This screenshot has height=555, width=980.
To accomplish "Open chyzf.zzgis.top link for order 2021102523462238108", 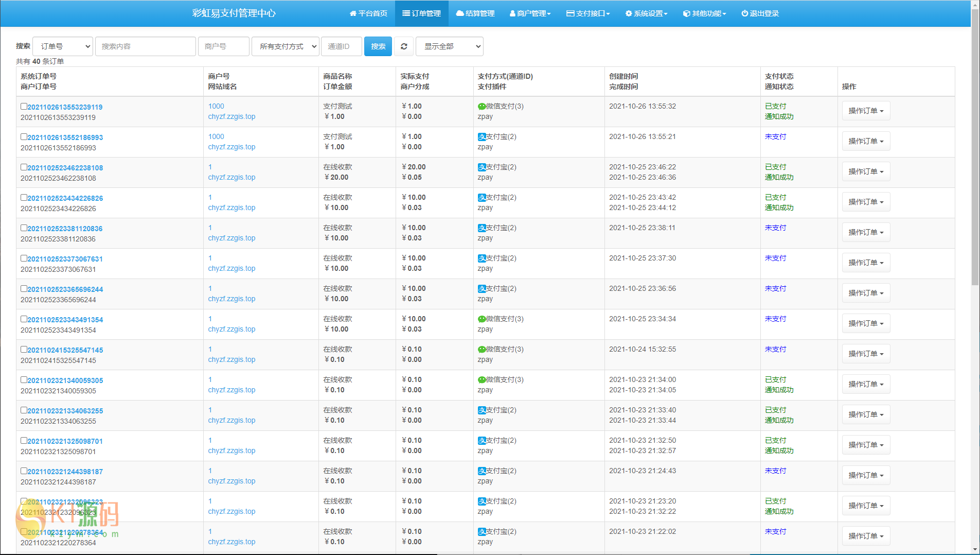I will [x=231, y=177].
